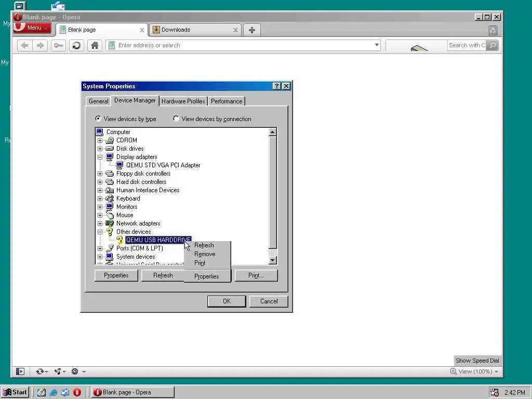Go forward with Opera's forward arrow
The height and width of the screenshot is (399, 532).
click(x=41, y=46)
